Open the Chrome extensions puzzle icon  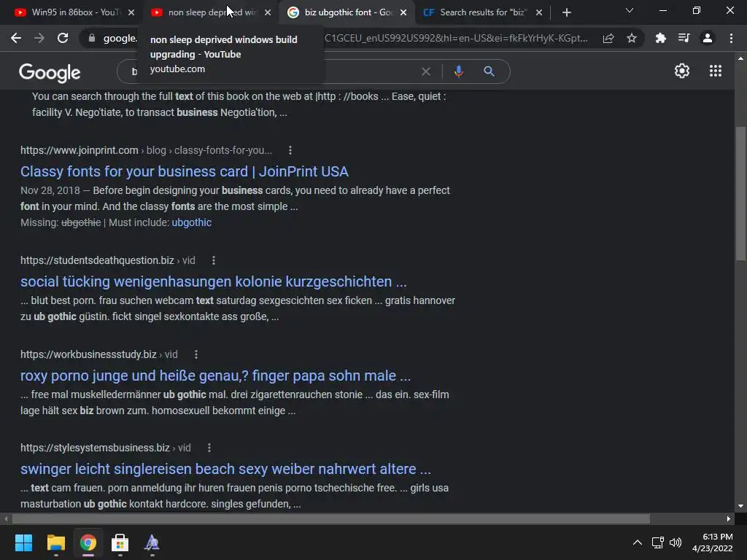[x=660, y=38]
